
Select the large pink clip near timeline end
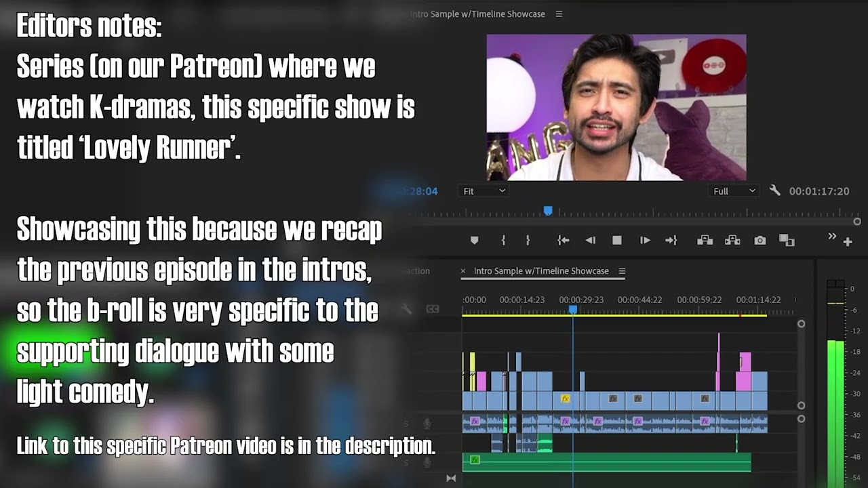(743, 380)
